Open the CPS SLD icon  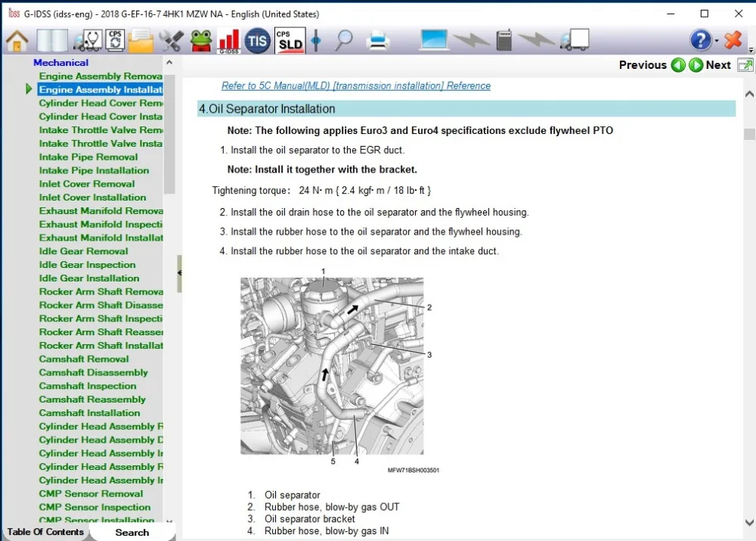(290, 41)
